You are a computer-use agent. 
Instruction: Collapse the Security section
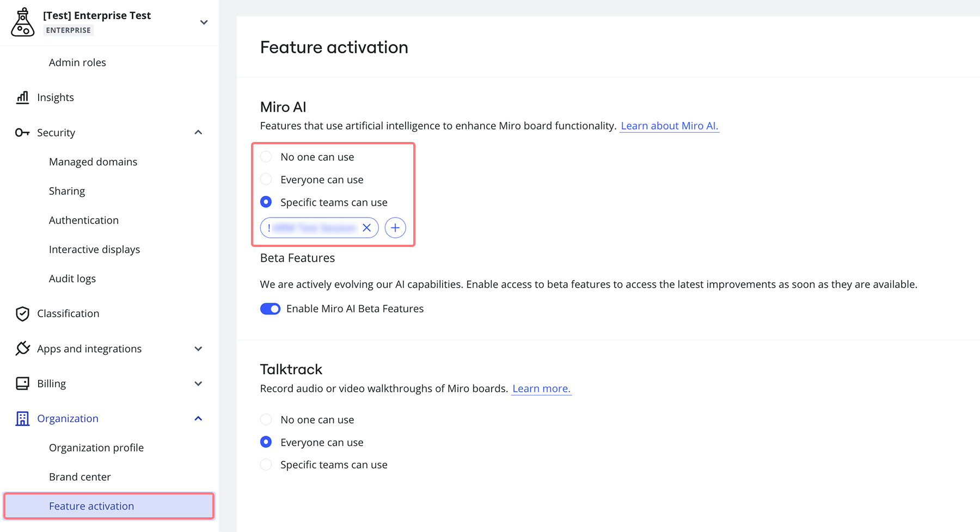[x=198, y=132]
